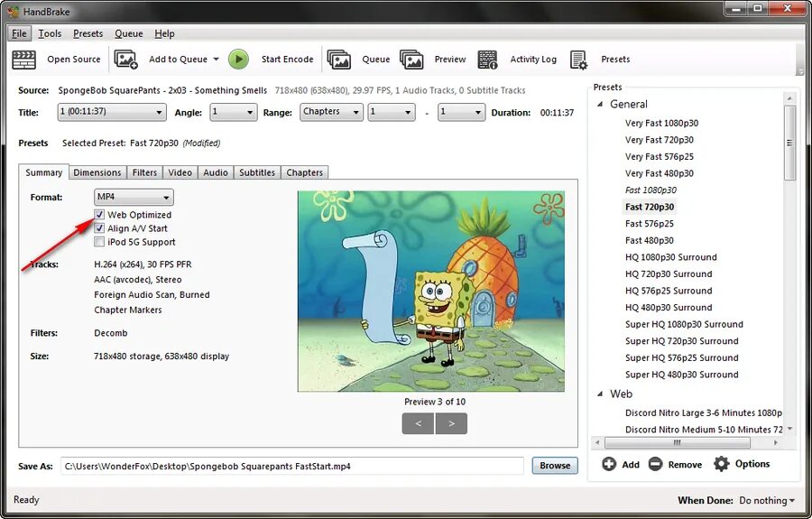The image size is (812, 519).
Task: Click the plus Add preset icon
Action: point(609,464)
